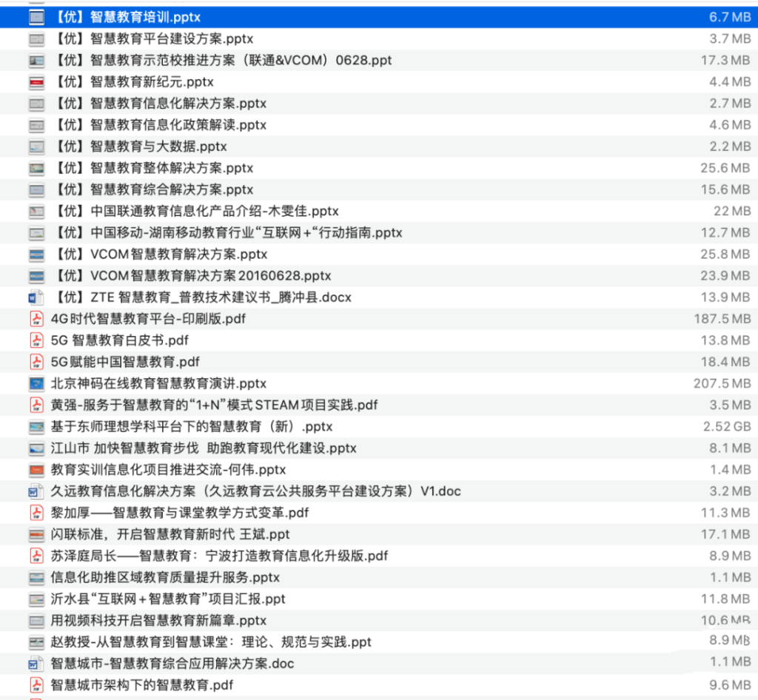This screenshot has width=758, height=700.
Task: Click the PDF icon of 智慧城市架构下的智慧教育.pdf
Action: click(x=36, y=684)
